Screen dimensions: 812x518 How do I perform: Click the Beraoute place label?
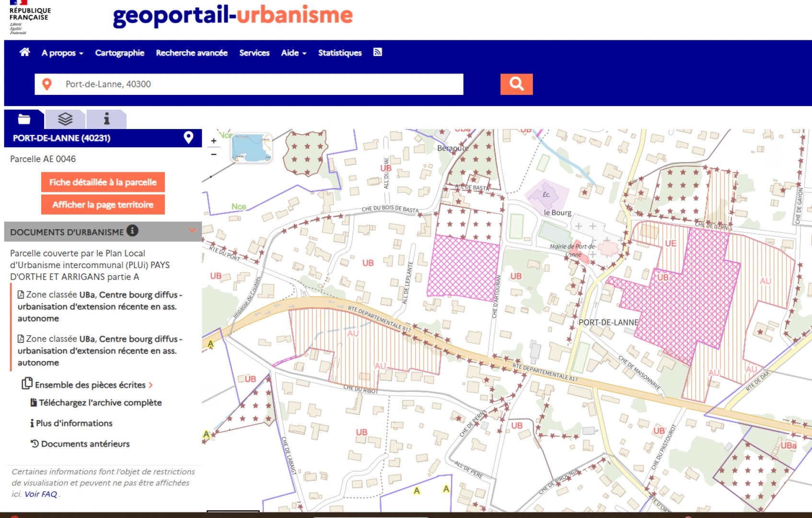point(452,148)
